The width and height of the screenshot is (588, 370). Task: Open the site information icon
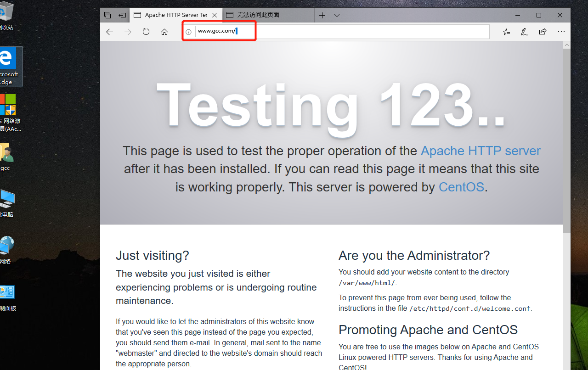tap(188, 32)
